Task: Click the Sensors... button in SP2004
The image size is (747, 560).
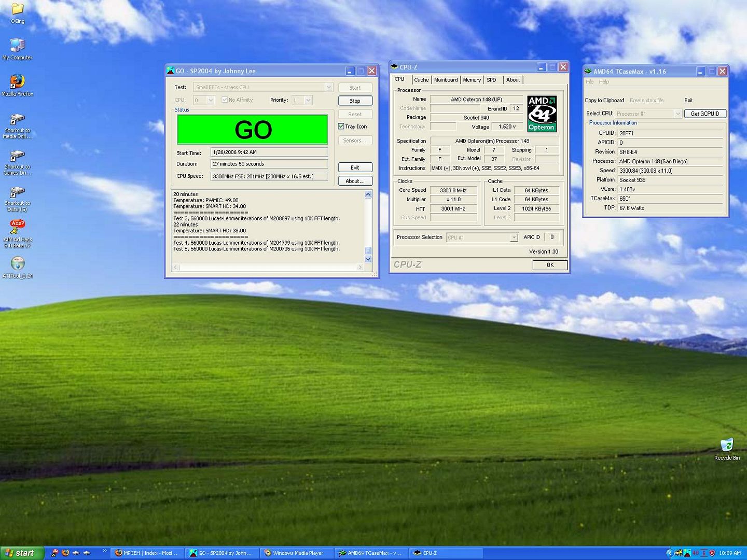Action: (x=355, y=141)
